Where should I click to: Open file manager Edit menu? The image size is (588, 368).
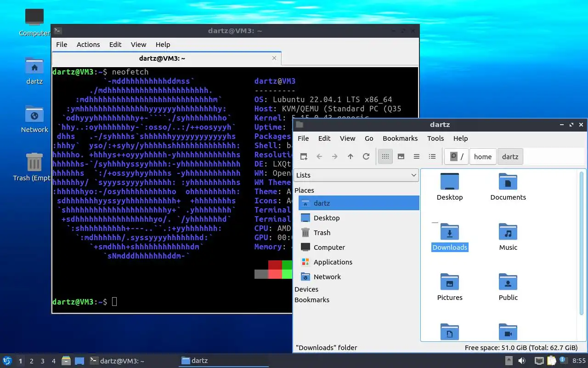(x=324, y=138)
